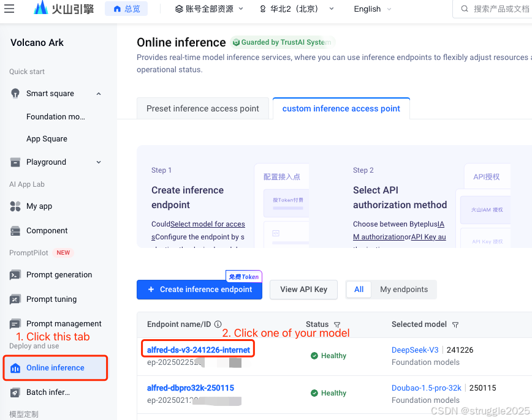This screenshot has width=532, height=420.
Task: Click the Healthy status text for alfred-ds-v3
Action: [x=333, y=356]
